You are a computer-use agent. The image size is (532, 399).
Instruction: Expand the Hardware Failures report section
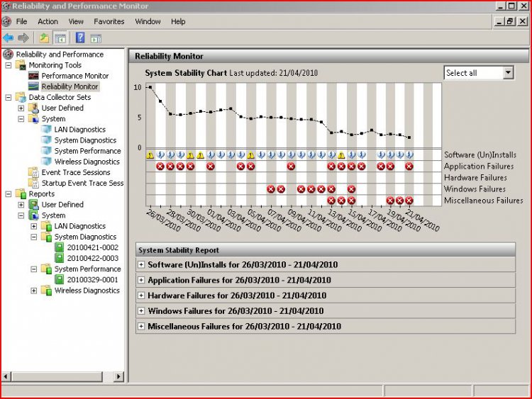point(141,296)
